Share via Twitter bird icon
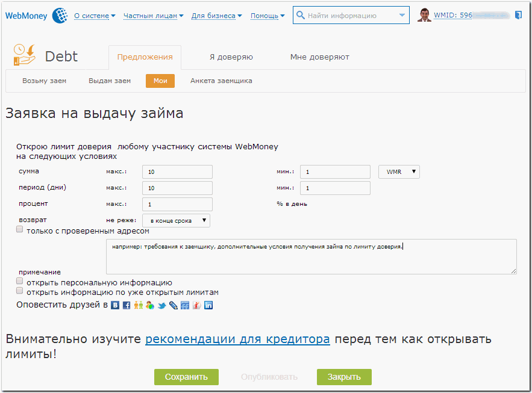Image resolution: width=532 pixels, height=393 pixels. pyautogui.click(x=161, y=306)
